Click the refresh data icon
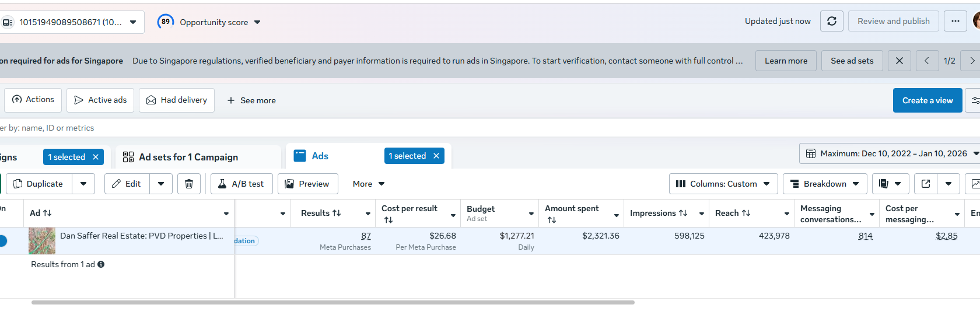Image resolution: width=980 pixels, height=322 pixels. [x=831, y=22]
